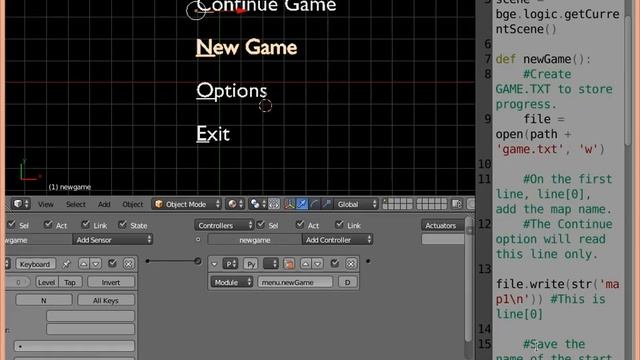This screenshot has height=360, width=640.
Task: Click the controller input link socket
Action: 198,261
